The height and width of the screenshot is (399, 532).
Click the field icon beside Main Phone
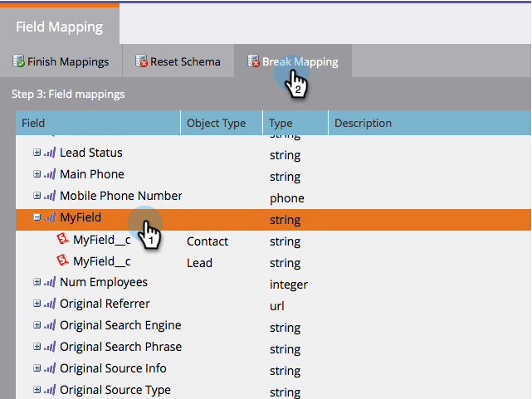pos(50,174)
